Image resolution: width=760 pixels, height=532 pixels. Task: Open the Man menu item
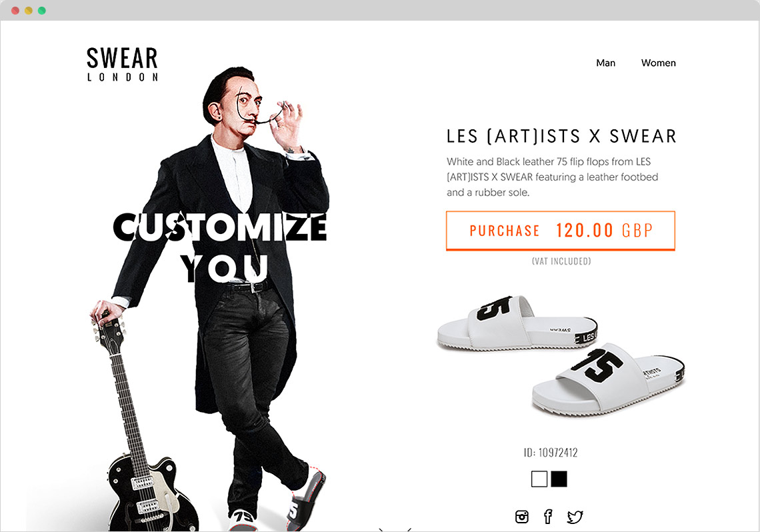click(605, 63)
